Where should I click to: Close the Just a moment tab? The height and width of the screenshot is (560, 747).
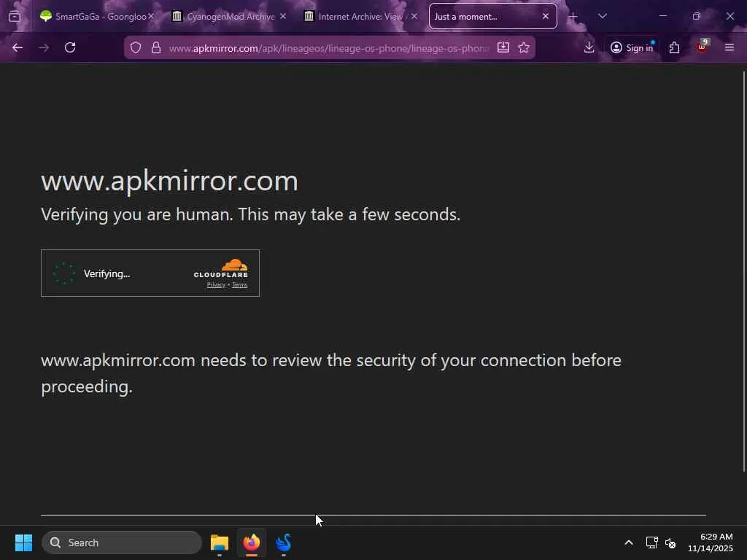(546, 16)
